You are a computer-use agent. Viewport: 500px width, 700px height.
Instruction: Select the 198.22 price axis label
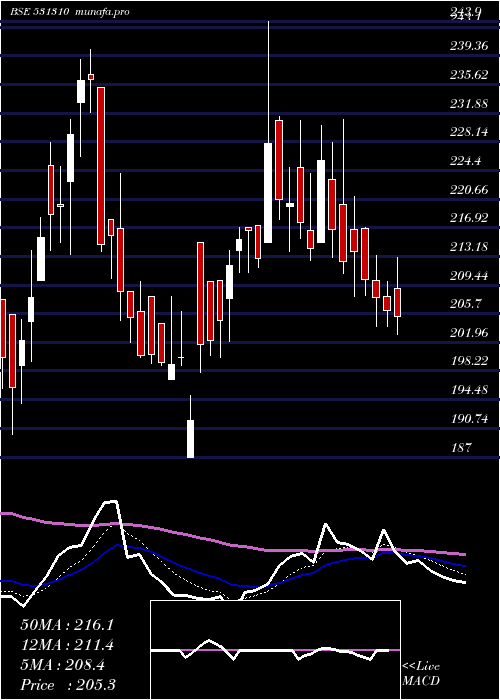point(469,362)
